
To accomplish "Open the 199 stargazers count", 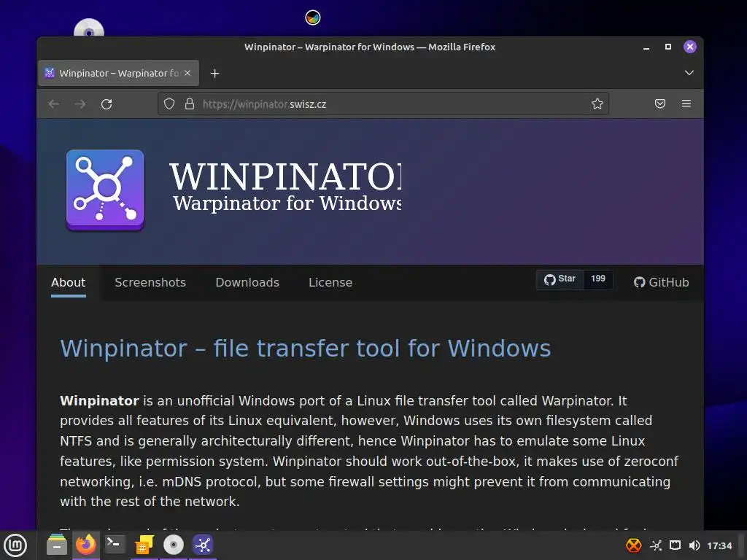I will pos(598,279).
